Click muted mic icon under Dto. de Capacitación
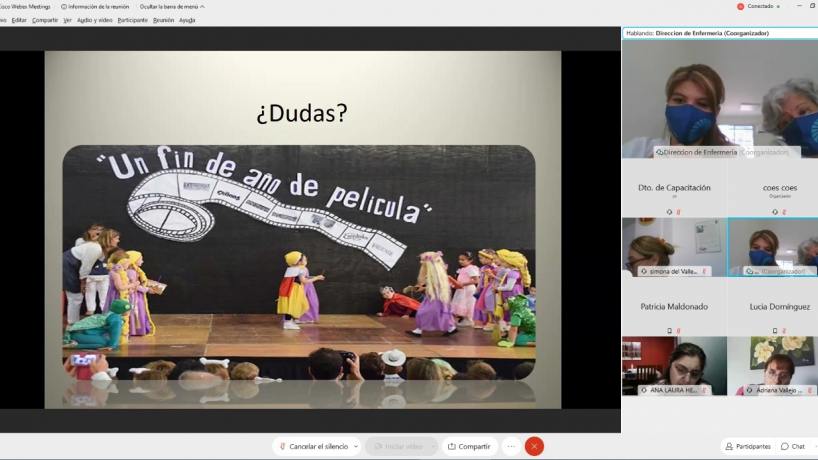The width and height of the screenshot is (818, 460). point(678,211)
